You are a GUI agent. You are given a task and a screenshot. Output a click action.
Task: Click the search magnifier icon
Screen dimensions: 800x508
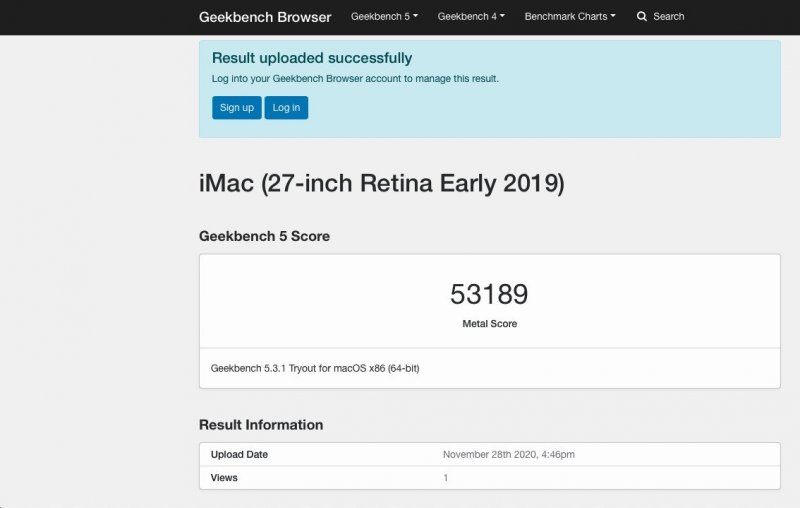coord(642,17)
